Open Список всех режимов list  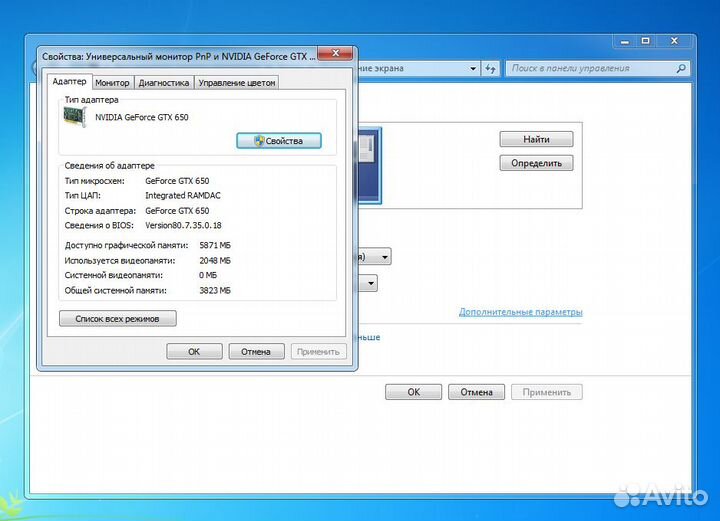(x=118, y=319)
